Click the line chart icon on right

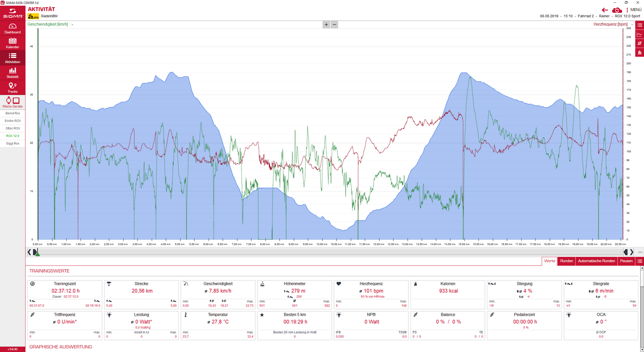[639, 35]
